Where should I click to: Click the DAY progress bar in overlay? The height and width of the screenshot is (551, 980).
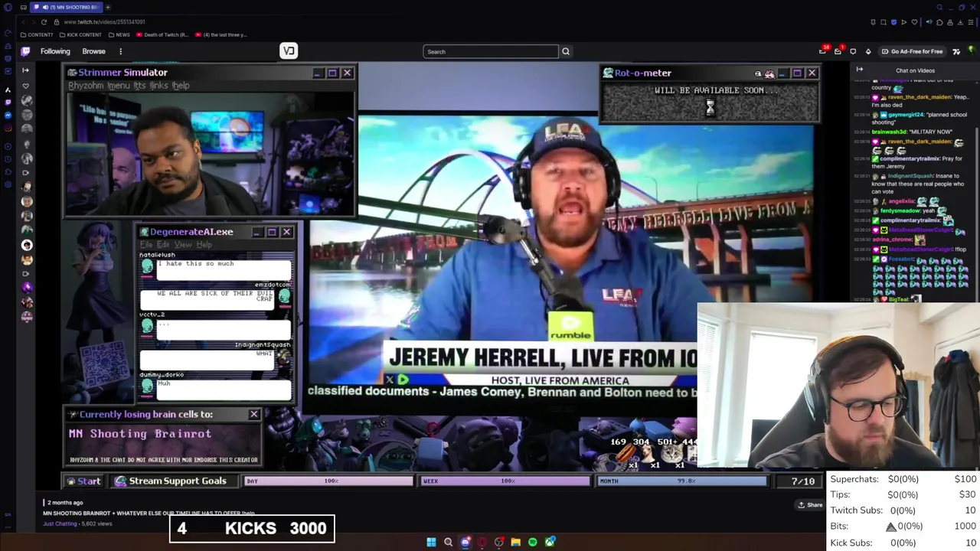click(x=328, y=481)
